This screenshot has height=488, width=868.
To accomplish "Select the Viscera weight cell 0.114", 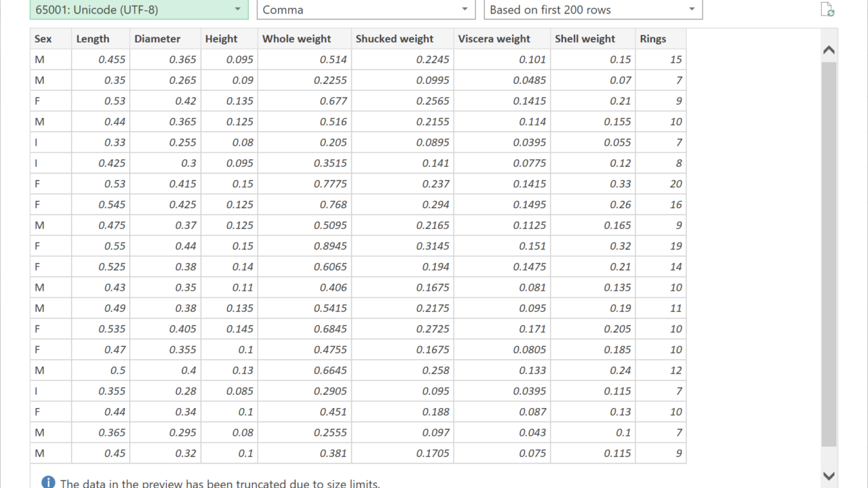I will 502,122.
